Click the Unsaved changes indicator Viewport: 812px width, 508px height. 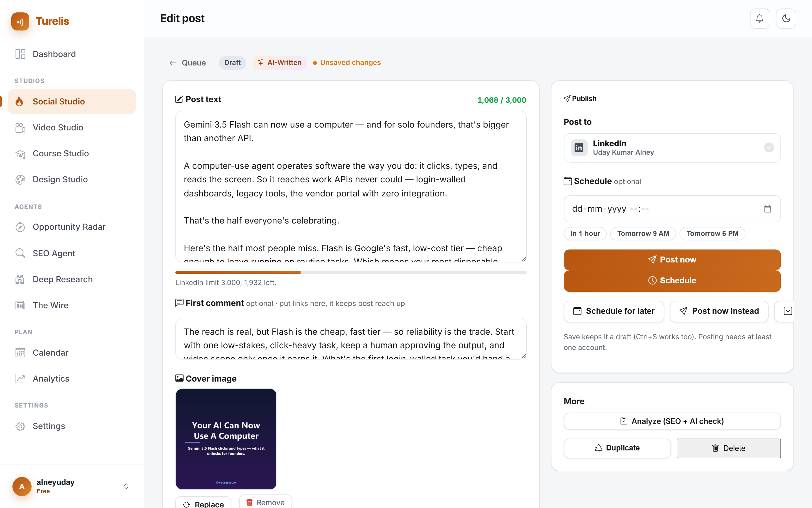[x=347, y=63]
